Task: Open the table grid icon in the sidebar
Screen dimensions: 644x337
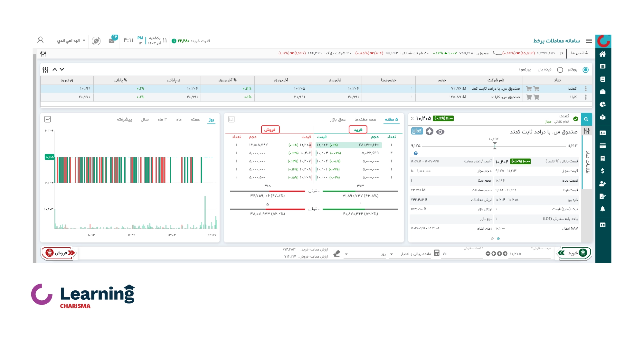Action: [603, 225]
